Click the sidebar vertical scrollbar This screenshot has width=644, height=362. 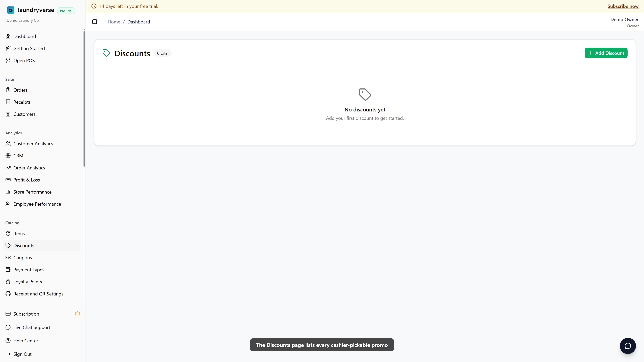84,99
